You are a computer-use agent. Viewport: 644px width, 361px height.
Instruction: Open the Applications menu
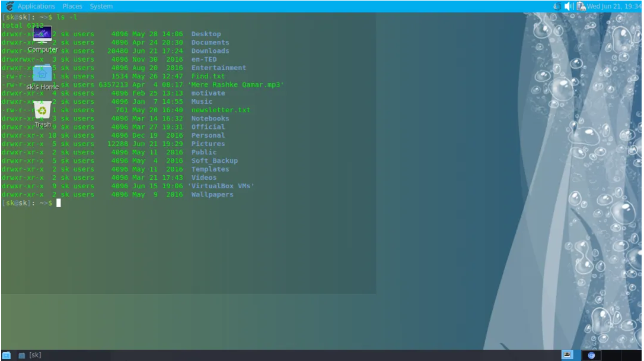37,6
